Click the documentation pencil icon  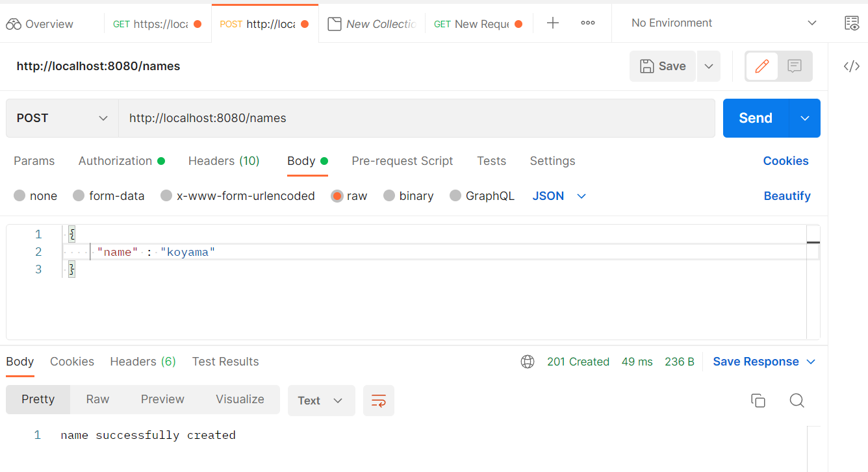tap(761, 66)
